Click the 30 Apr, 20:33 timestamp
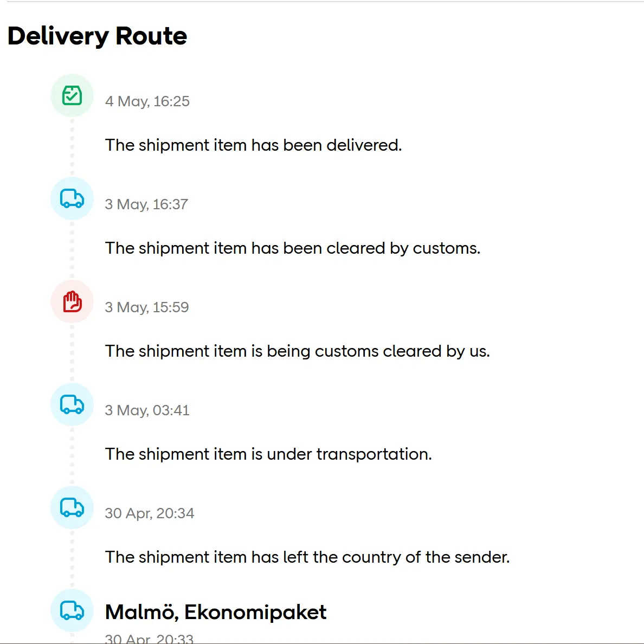Viewport: 644px width, 644px height. (x=149, y=639)
